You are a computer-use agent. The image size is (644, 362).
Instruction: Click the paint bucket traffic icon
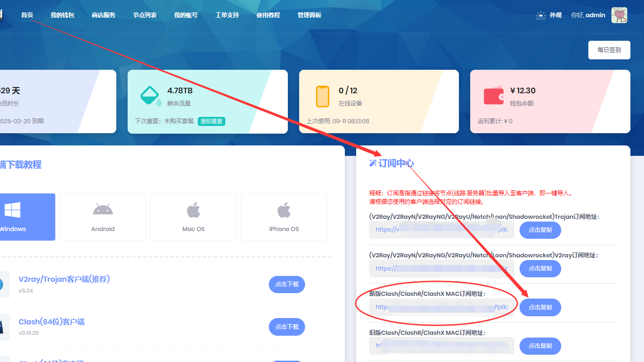click(x=150, y=96)
